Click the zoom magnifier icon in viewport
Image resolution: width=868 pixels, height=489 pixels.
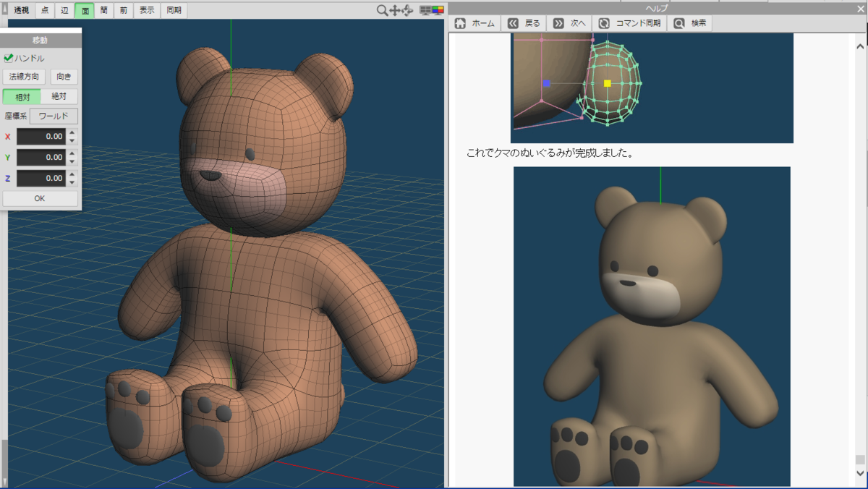tap(382, 10)
